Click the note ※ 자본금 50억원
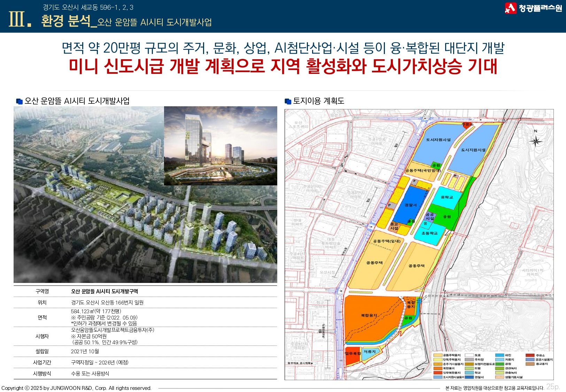Screen dimensions: 566x392 point(89,336)
